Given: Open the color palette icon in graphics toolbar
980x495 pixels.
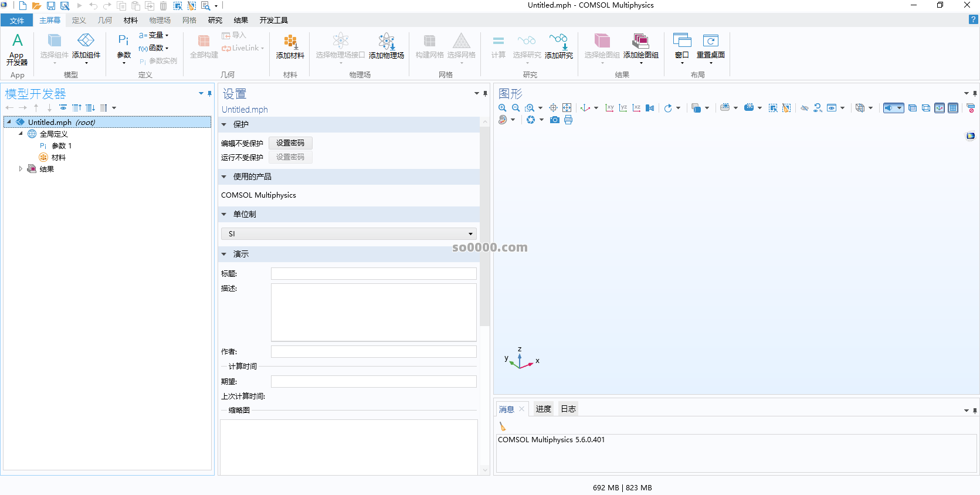Looking at the screenshot, I should point(503,120).
